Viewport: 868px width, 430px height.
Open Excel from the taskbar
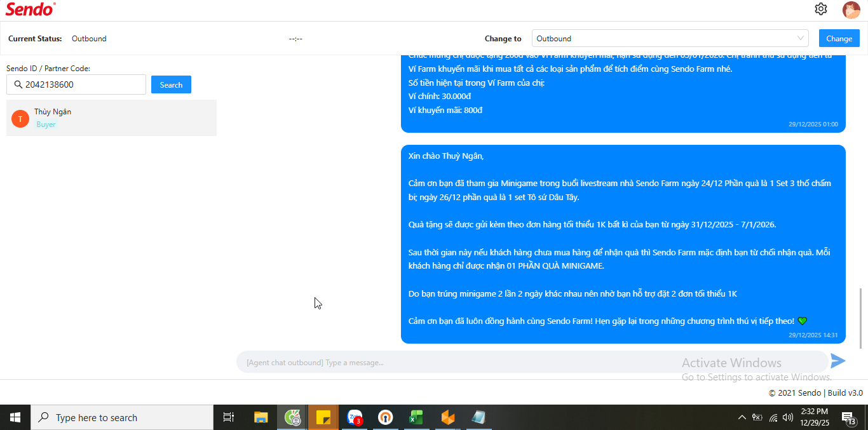(416, 417)
